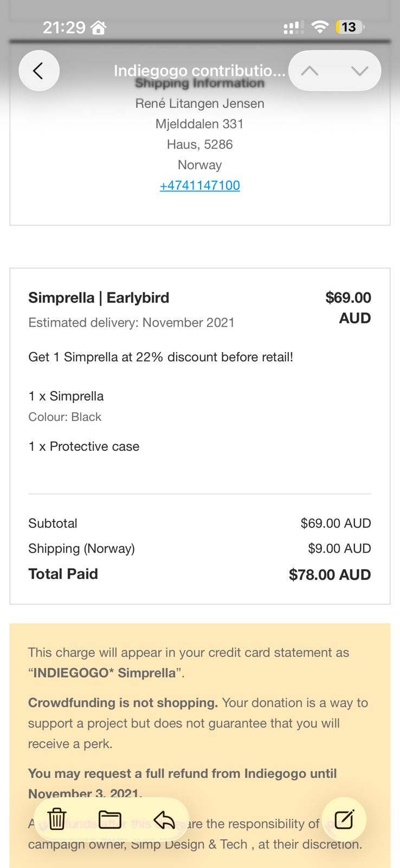Tap the bold INDIEGOGO* Simprella text

[x=105, y=673]
